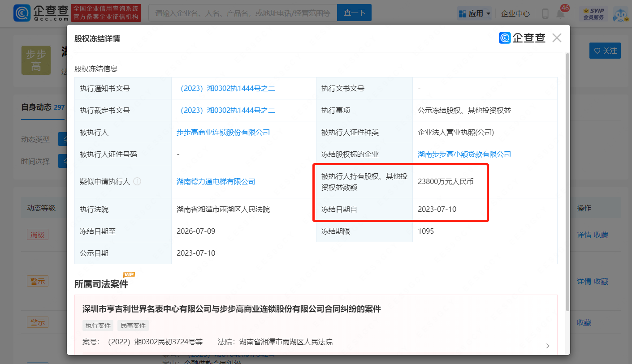Open 湖南步步高小额贷款有限公司 link
Screen dimensions: 632x364
[x=464, y=154]
